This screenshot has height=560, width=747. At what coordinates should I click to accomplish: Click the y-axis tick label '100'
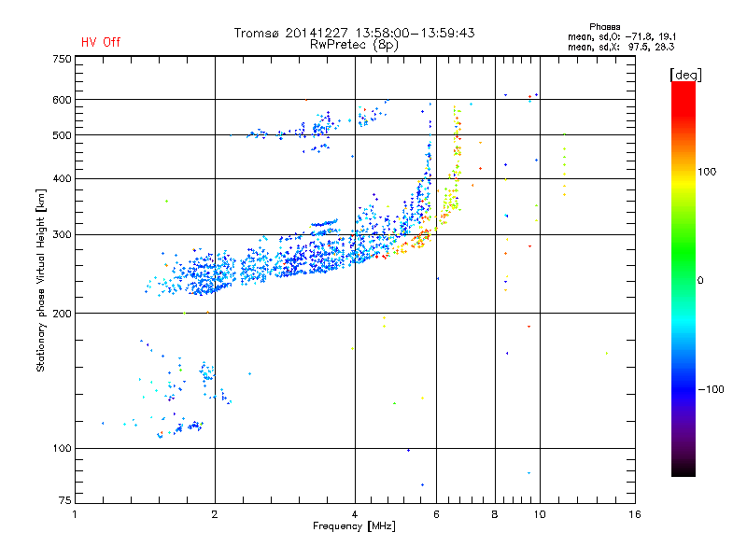[62, 448]
